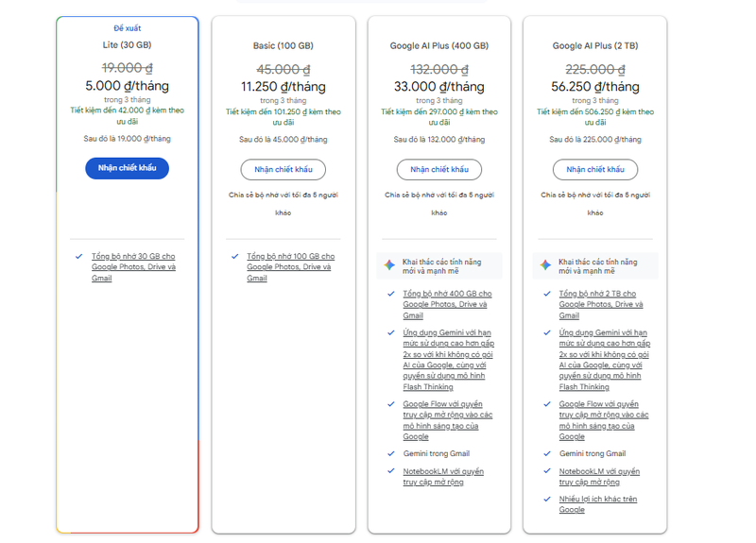Click checkmark beside Gemini trong Gmail, 2 TB plan

(x=547, y=453)
